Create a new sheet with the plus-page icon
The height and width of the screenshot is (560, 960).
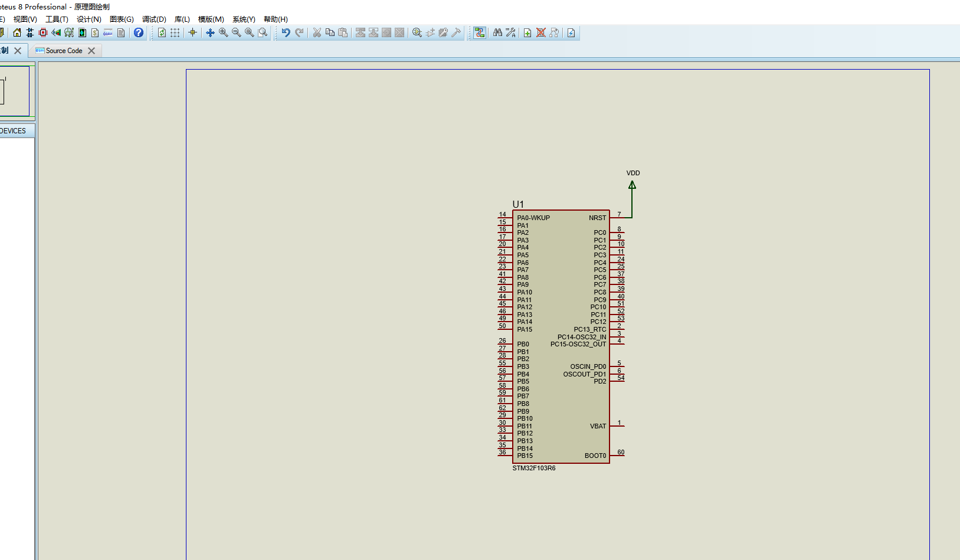point(527,32)
